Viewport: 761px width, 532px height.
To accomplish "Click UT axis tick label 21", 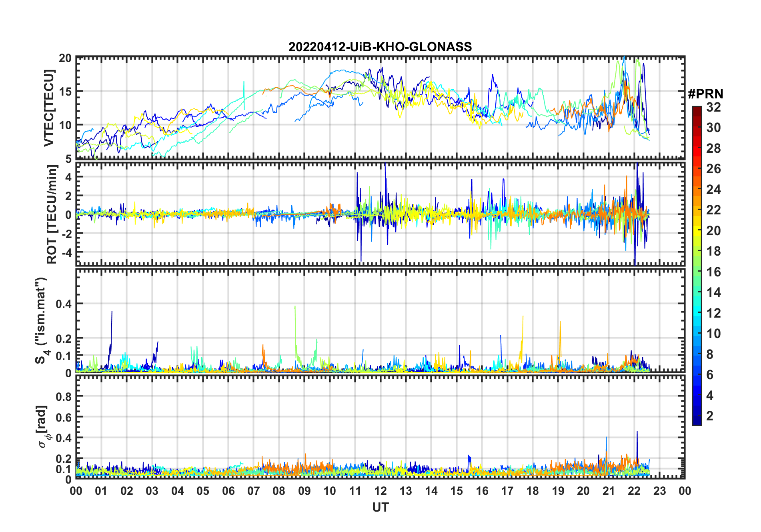I will pyautogui.click(x=609, y=491).
